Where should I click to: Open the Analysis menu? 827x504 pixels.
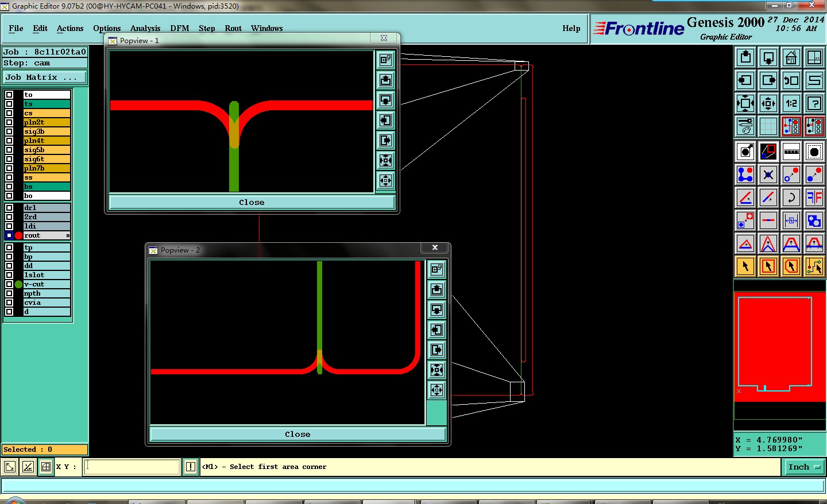click(x=145, y=28)
